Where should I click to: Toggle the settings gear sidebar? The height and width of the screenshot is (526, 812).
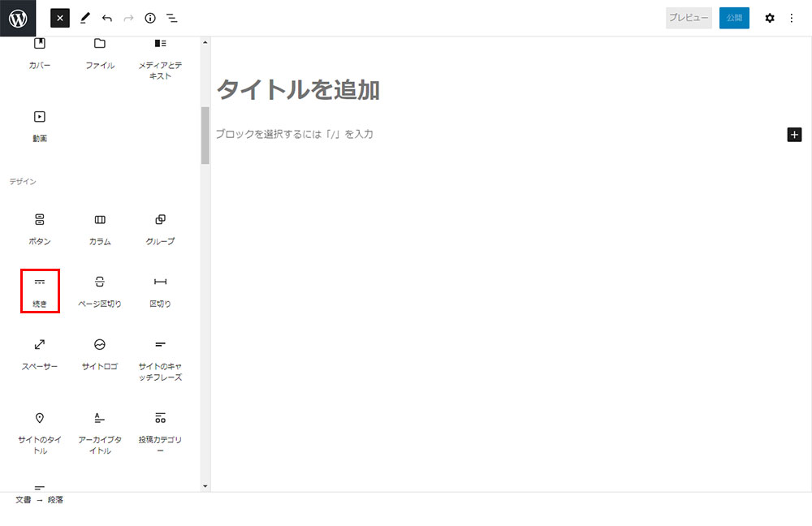[x=770, y=18]
